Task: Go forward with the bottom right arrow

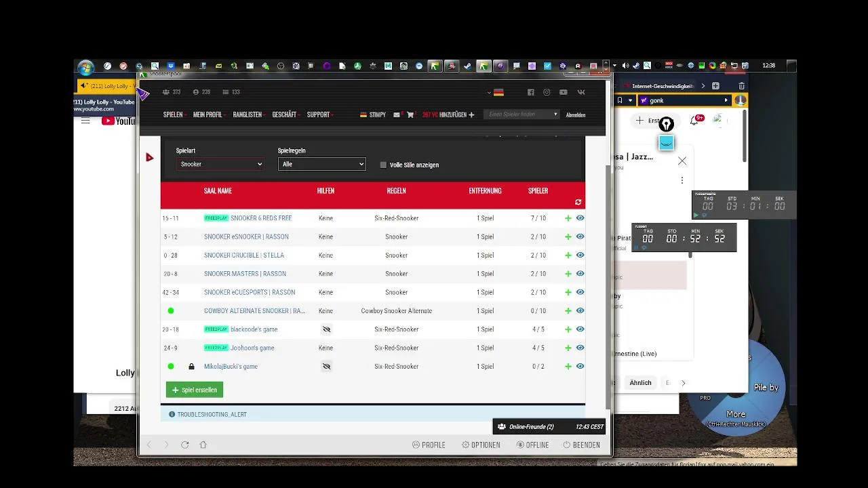Action: point(166,445)
